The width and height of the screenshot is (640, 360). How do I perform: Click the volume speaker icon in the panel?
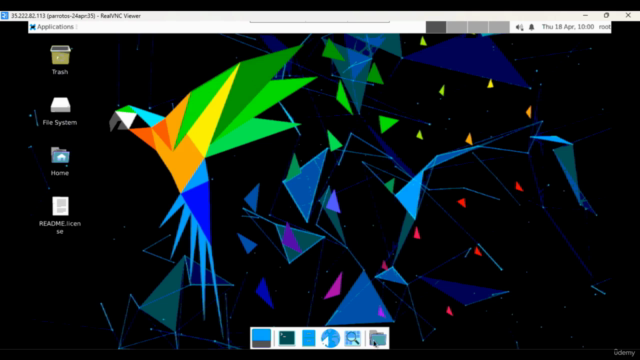pyautogui.click(x=519, y=27)
